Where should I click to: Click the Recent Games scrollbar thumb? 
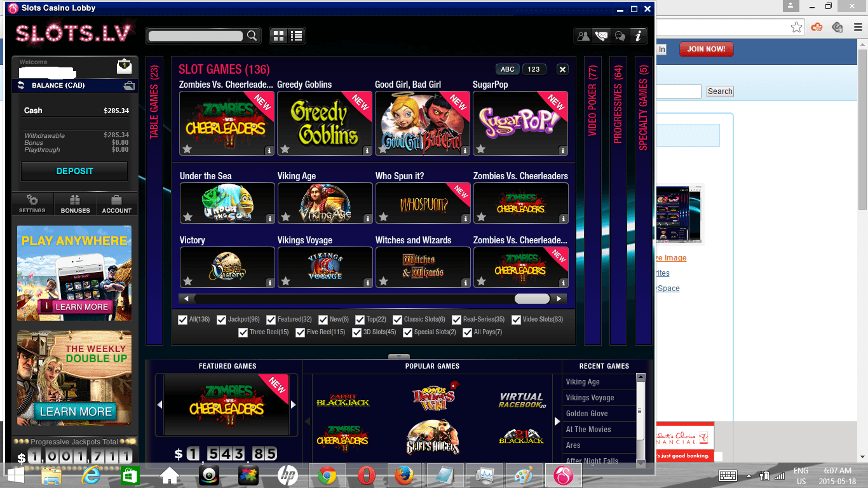(641, 411)
